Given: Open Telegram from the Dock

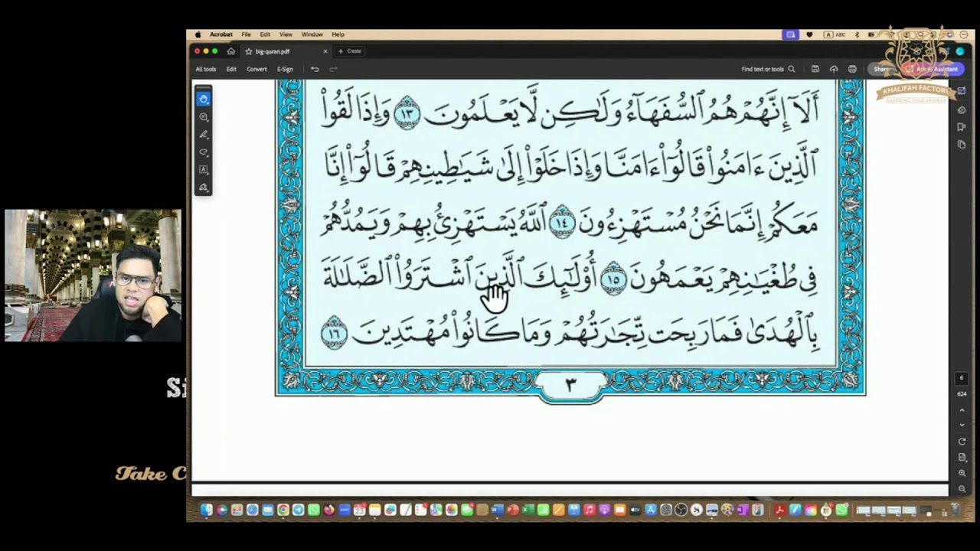Looking at the screenshot, I should point(299,510).
